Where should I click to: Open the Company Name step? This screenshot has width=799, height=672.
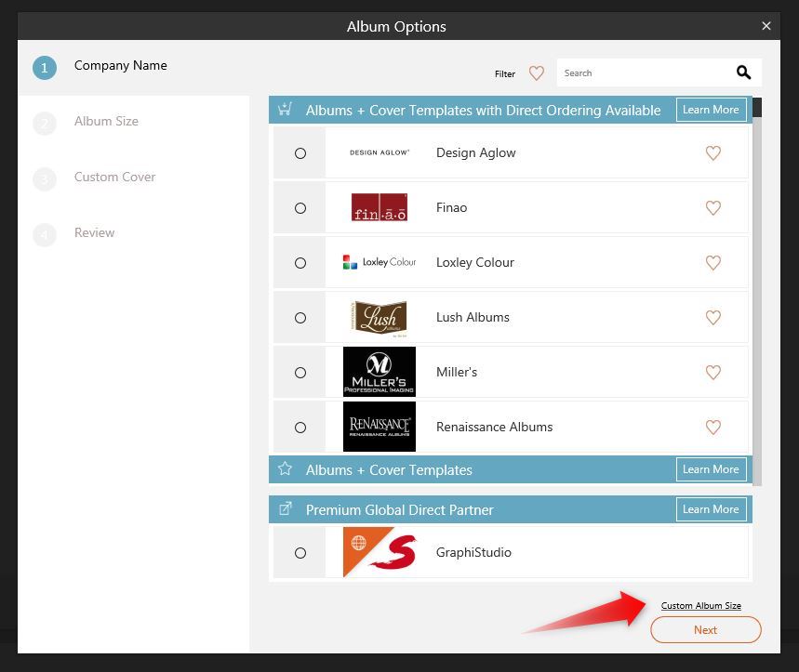pyautogui.click(x=120, y=66)
